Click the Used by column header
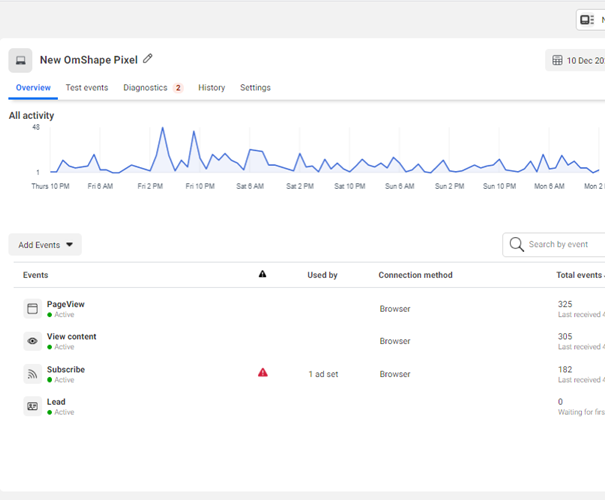This screenshot has height=500, width=605. point(322,275)
